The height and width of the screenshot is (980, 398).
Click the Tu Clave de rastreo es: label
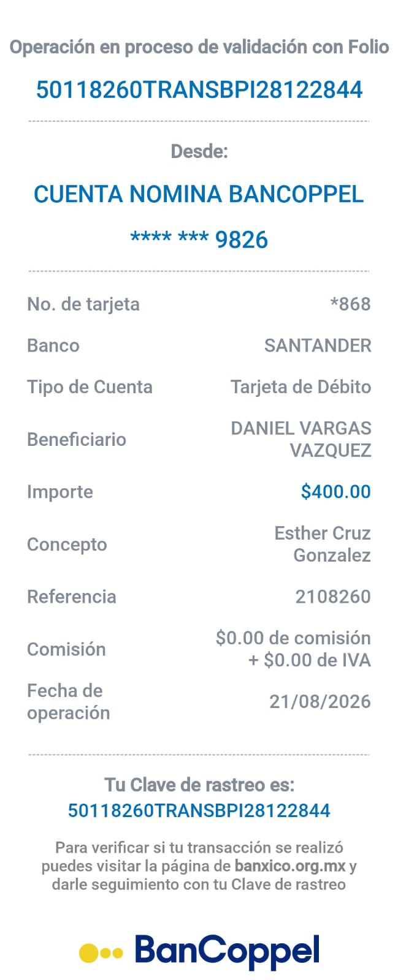[199, 785]
